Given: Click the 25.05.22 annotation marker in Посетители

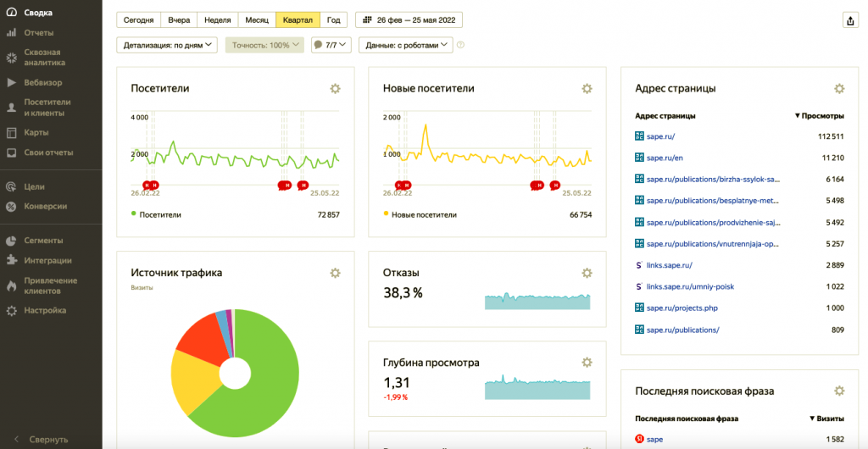Looking at the screenshot, I should (x=303, y=186).
